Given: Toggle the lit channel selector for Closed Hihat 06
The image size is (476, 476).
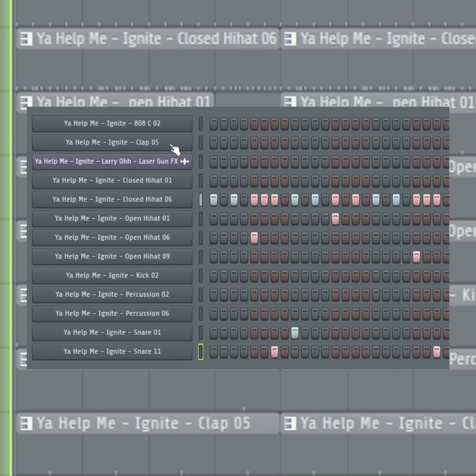Looking at the screenshot, I should [x=201, y=200].
